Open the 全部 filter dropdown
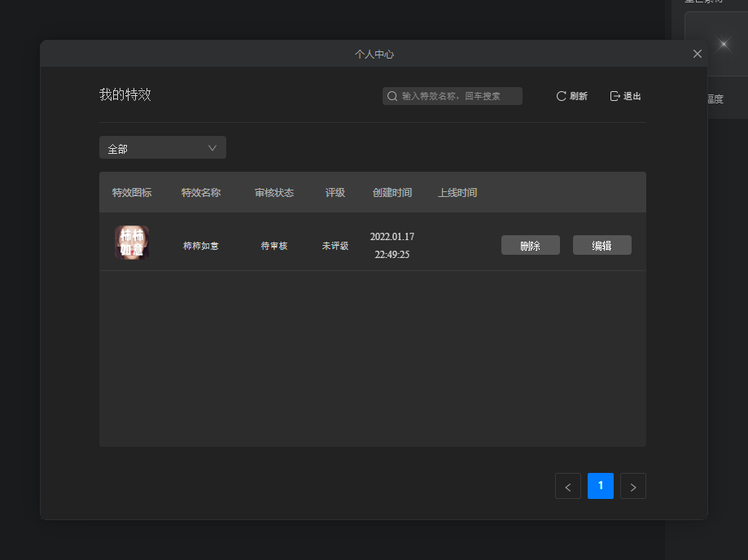The width and height of the screenshot is (748, 560). coord(163,148)
